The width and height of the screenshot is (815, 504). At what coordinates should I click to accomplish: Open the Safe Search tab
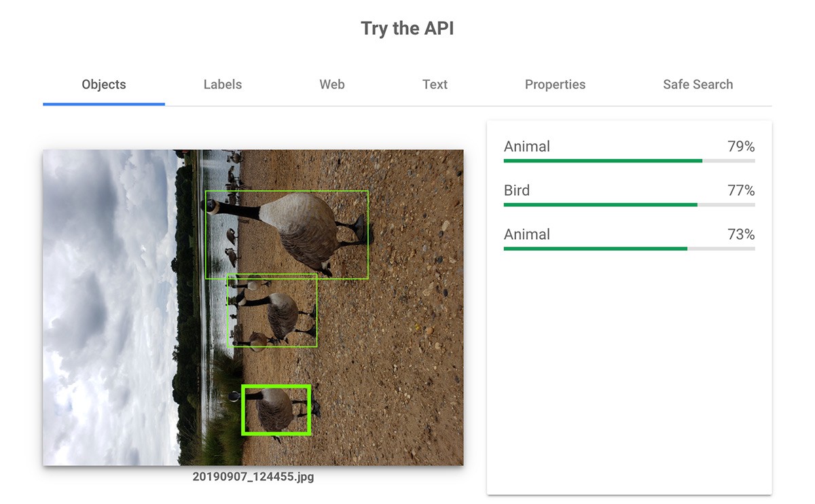[x=698, y=85]
